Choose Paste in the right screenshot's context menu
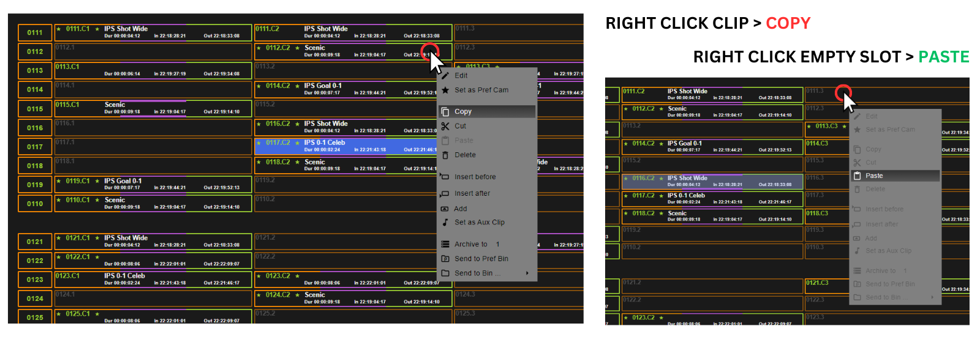The width and height of the screenshot is (980, 337). (x=895, y=176)
